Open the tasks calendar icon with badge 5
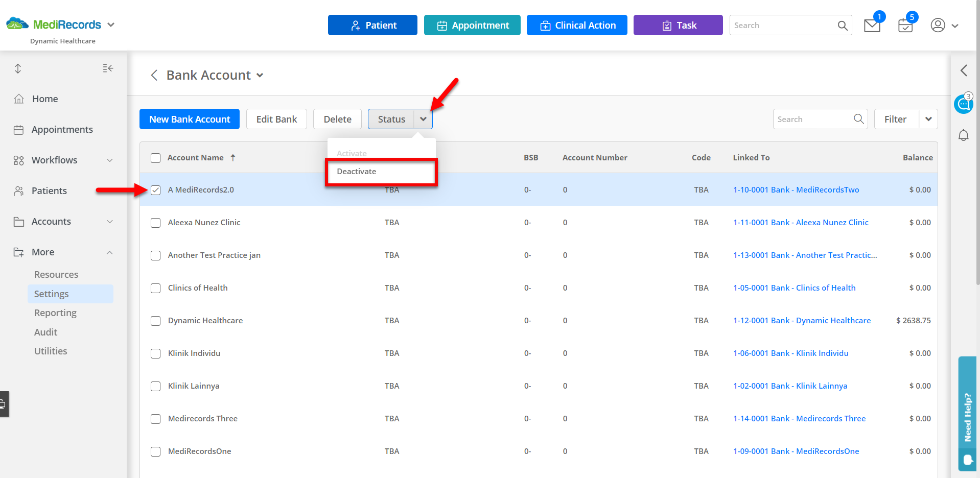 (x=905, y=25)
